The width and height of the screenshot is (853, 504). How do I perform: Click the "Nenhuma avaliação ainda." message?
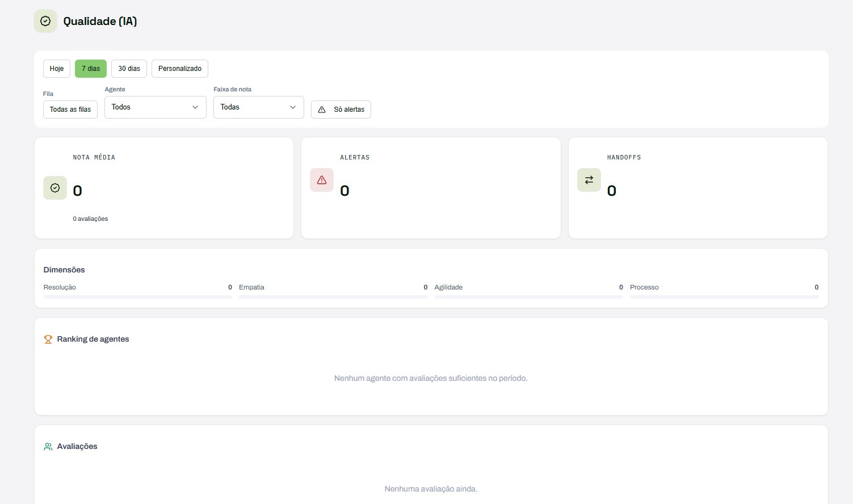431,489
